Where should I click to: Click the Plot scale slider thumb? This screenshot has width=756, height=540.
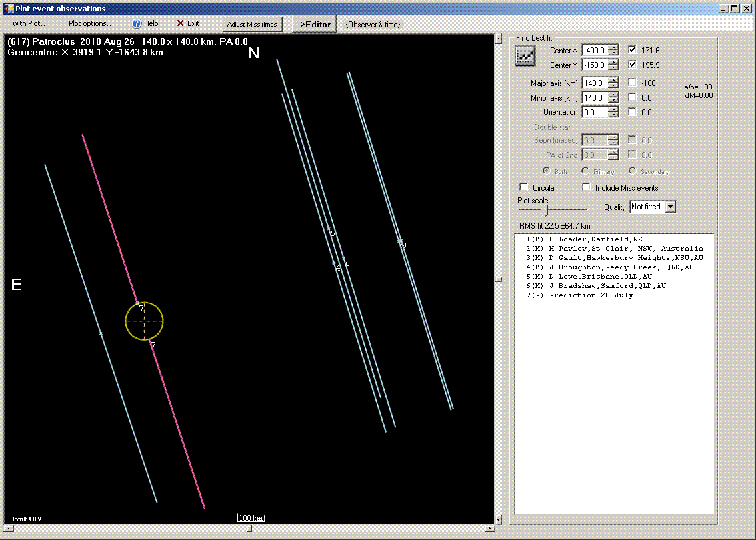tap(545, 210)
